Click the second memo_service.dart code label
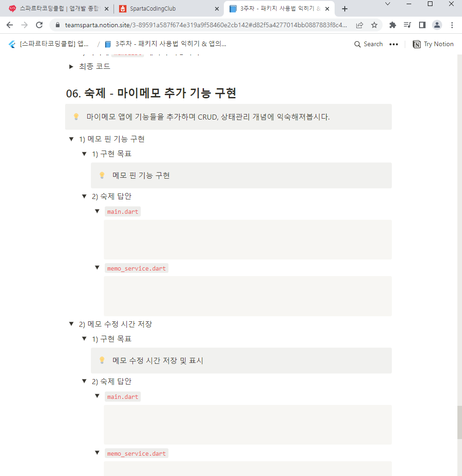462x476 pixels. click(136, 453)
